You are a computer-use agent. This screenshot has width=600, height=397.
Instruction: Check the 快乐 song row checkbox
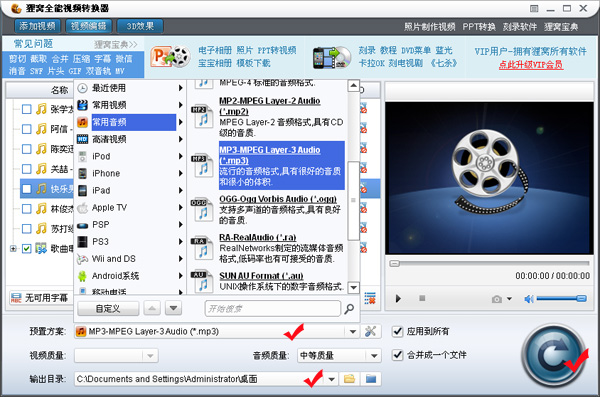pos(26,189)
